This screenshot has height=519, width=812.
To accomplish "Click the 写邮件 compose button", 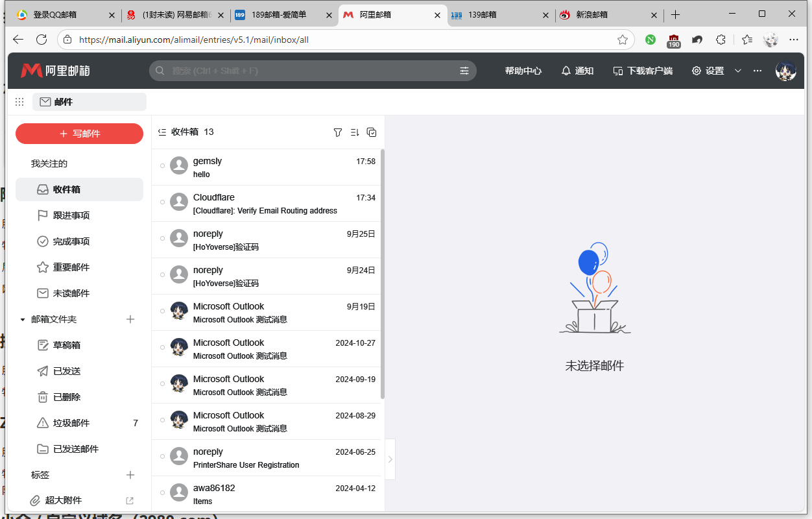I will (79, 134).
